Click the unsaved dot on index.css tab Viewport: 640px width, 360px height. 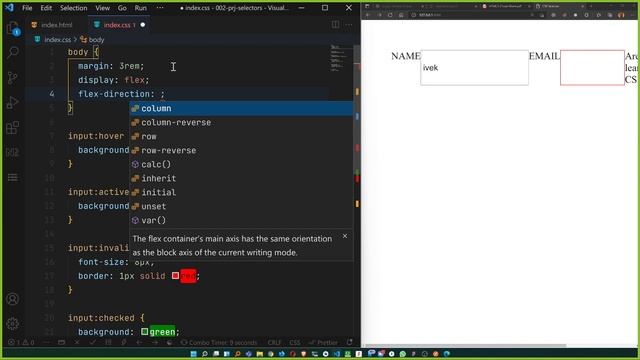click(x=143, y=25)
